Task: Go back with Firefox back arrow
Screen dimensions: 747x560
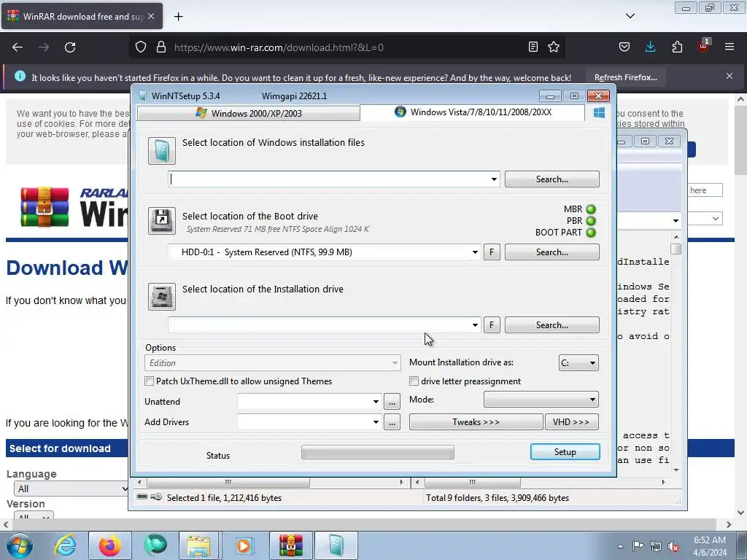Action: (18, 47)
